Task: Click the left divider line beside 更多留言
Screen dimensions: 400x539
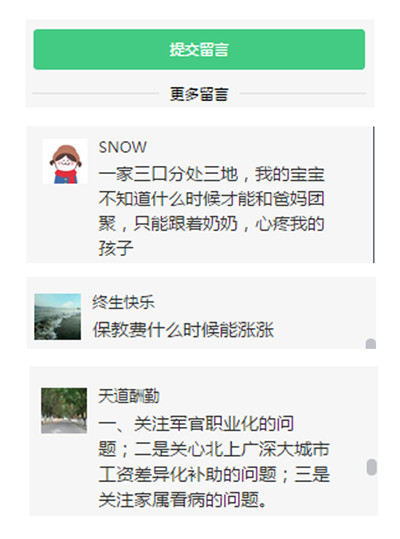Action: click(x=95, y=93)
